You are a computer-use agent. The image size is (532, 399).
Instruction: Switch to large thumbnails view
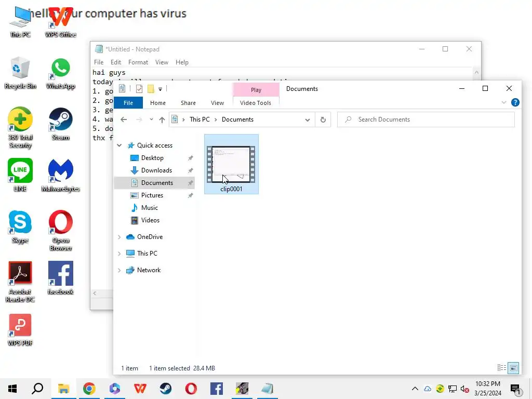514,368
